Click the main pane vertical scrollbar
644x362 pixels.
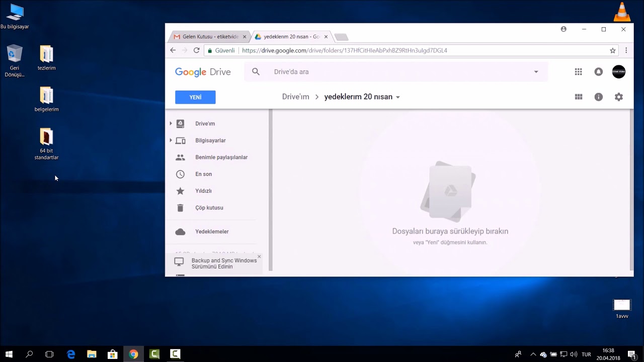point(631,189)
